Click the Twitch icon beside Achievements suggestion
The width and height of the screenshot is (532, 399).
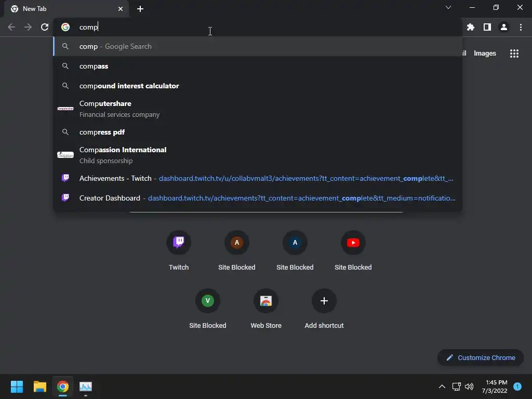click(x=65, y=178)
